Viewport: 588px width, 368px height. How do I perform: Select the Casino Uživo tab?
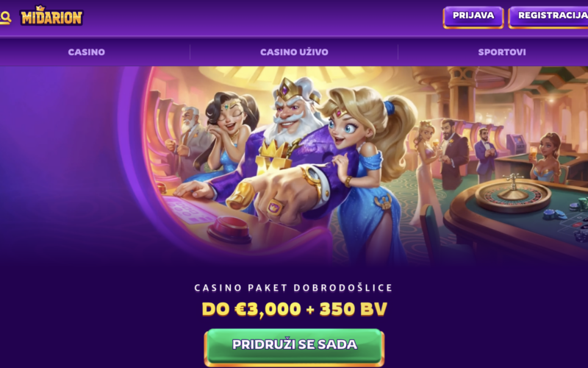click(294, 52)
